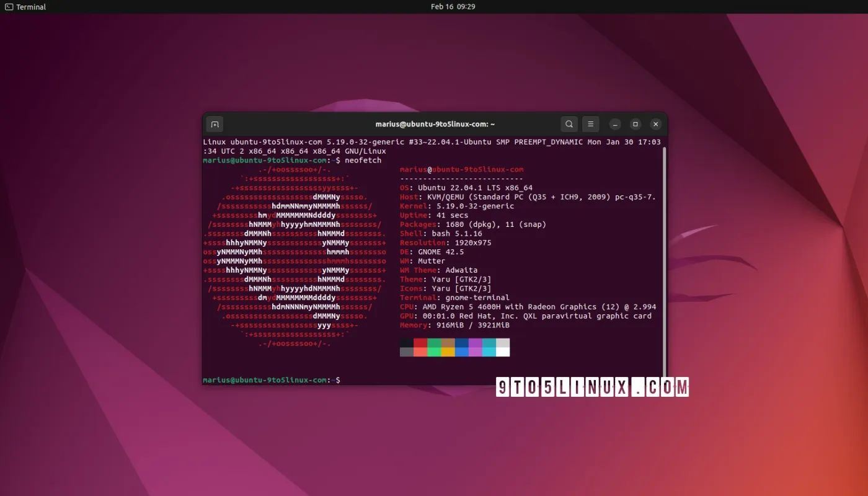Click the typed neofetch command
The image size is (868, 496).
pos(363,160)
